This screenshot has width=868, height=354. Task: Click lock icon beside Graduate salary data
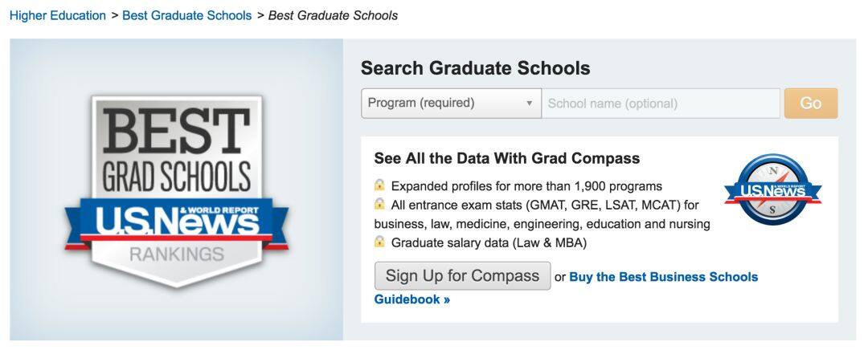coord(379,241)
